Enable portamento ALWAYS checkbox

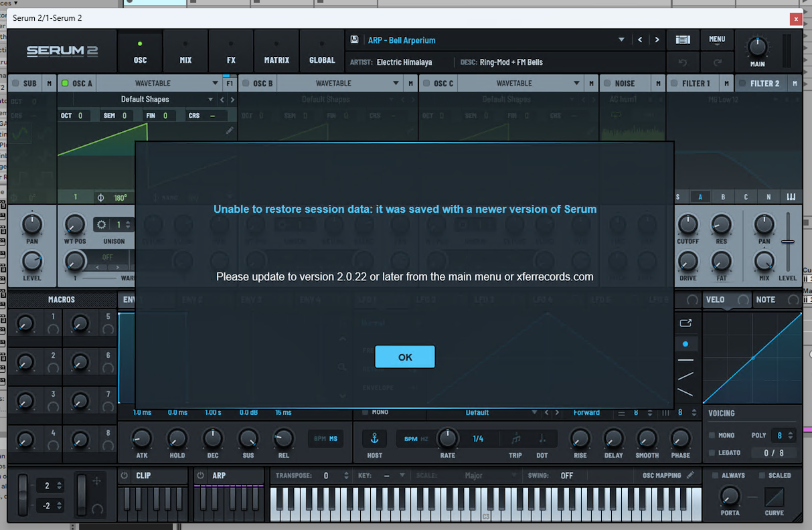point(715,476)
